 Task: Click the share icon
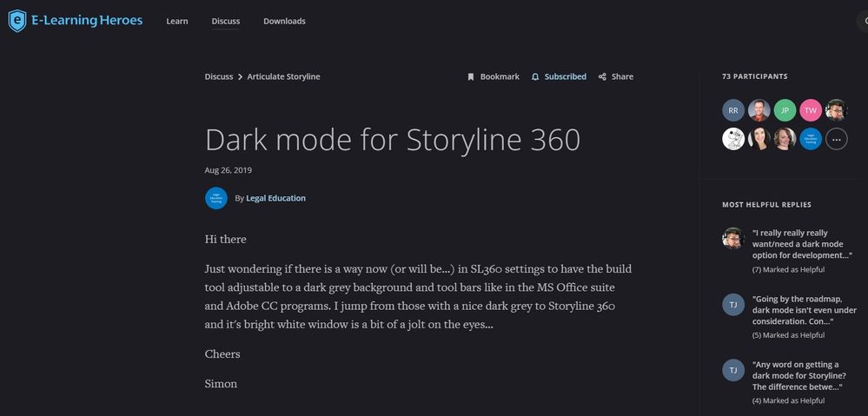coord(603,76)
